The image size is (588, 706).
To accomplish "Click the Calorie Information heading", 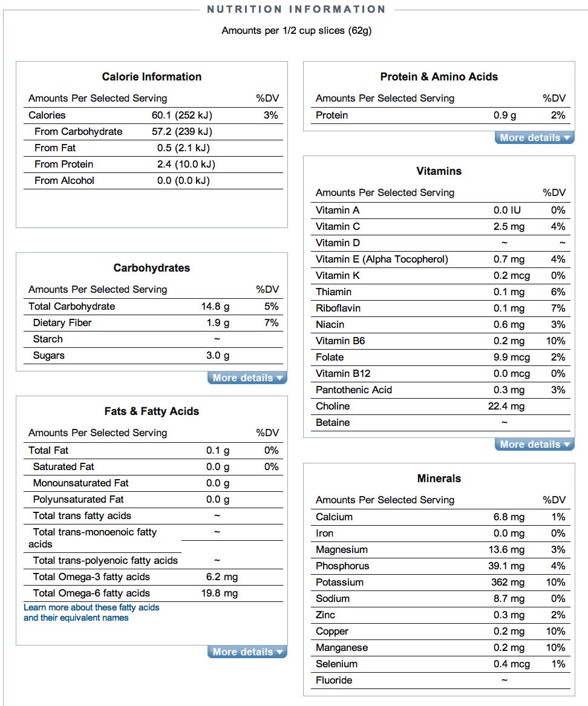I will pos(152,77).
